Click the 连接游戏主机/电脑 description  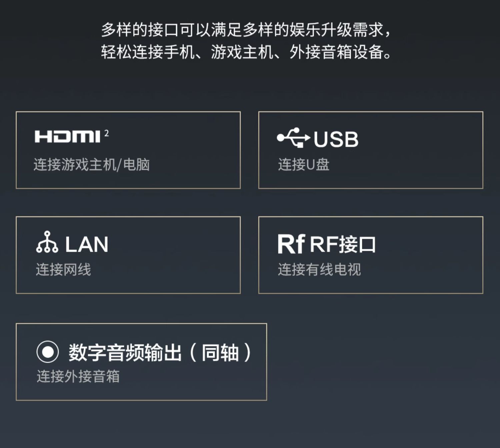pyautogui.click(x=92, y=165)
